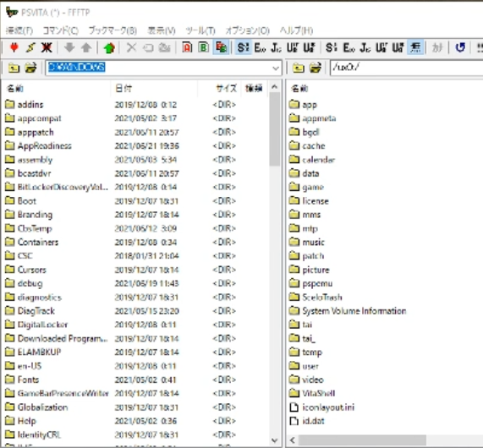Select the Cursors folder
The width and height of the screenshot is (483, 448).
26,270
